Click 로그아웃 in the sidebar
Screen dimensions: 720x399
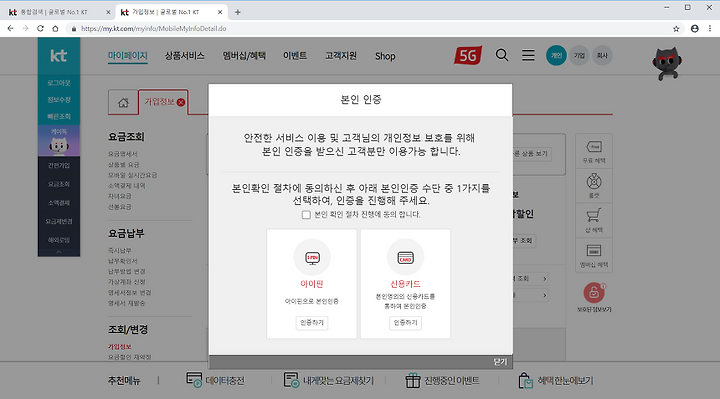click(x=59, y=83)
